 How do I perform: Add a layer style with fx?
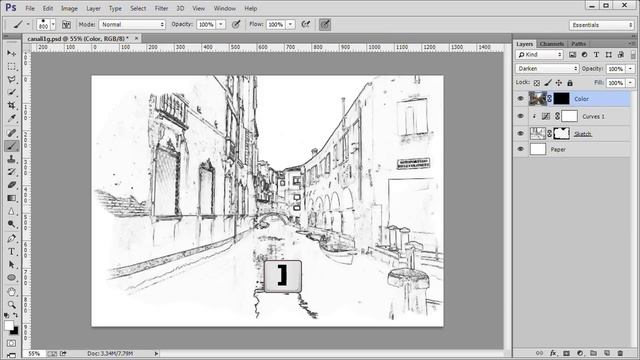coord(553,353)
